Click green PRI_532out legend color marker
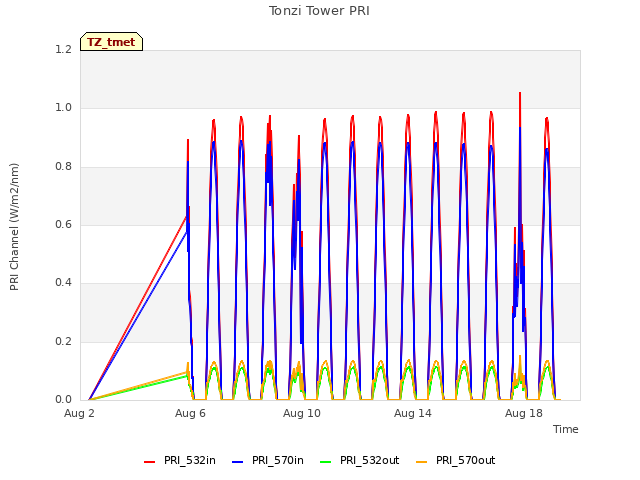The width and height of the screenshot is (640, 480). click(326, 462)
